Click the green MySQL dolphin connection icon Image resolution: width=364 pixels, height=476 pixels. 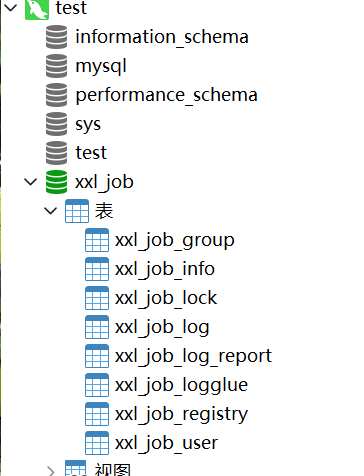(37, 9)
